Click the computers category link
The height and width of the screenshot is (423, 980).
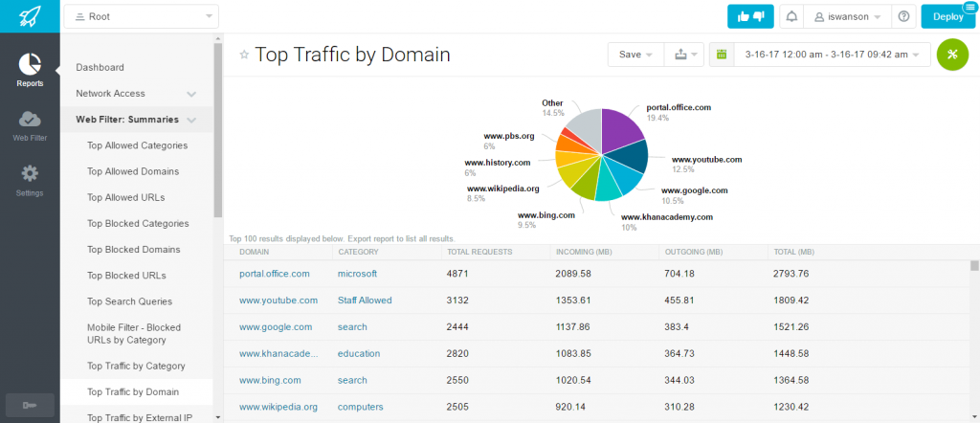pyautogui.click(x=361, y=407)
